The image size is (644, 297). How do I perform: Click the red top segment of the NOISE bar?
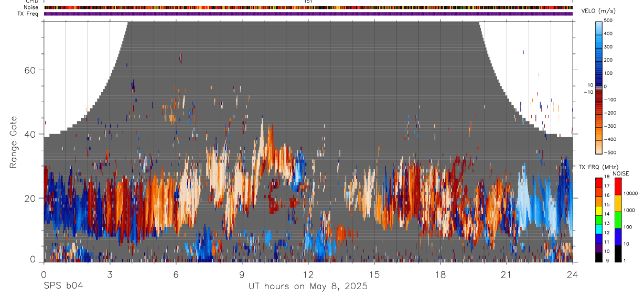pyautogui.click(x=617, y=186)
